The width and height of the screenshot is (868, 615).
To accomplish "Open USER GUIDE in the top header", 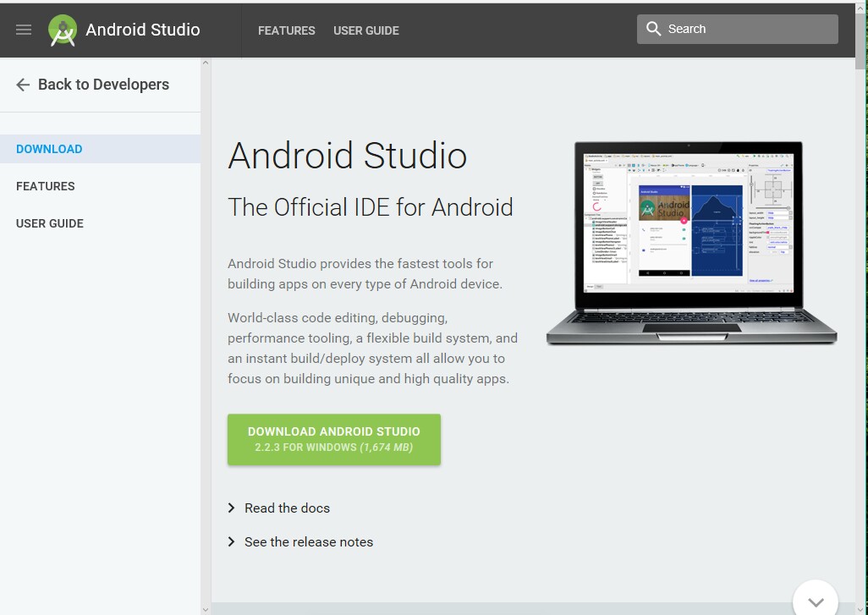I will 366,30.
